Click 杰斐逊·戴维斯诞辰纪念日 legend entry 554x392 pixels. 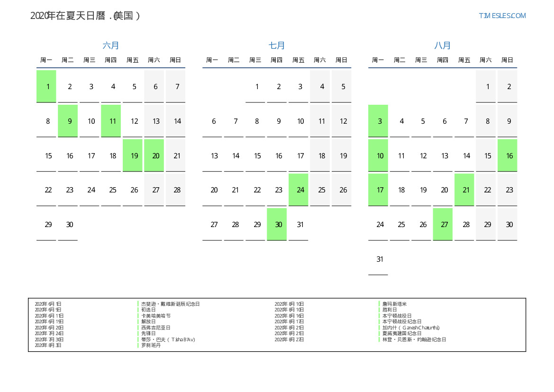pyautogui.click(x=170, y=304)
